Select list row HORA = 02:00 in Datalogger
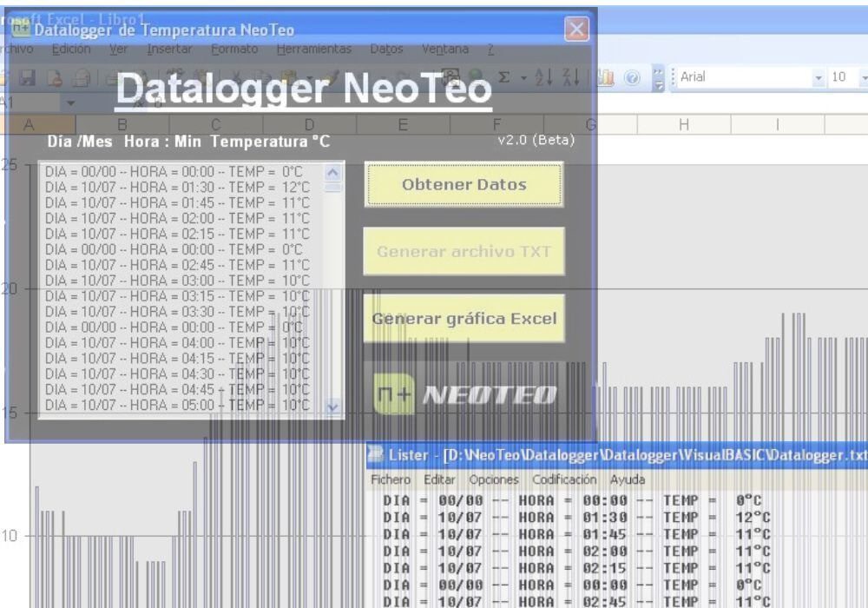This screenshot has height=608, width=868. click(x=177, y=218)
